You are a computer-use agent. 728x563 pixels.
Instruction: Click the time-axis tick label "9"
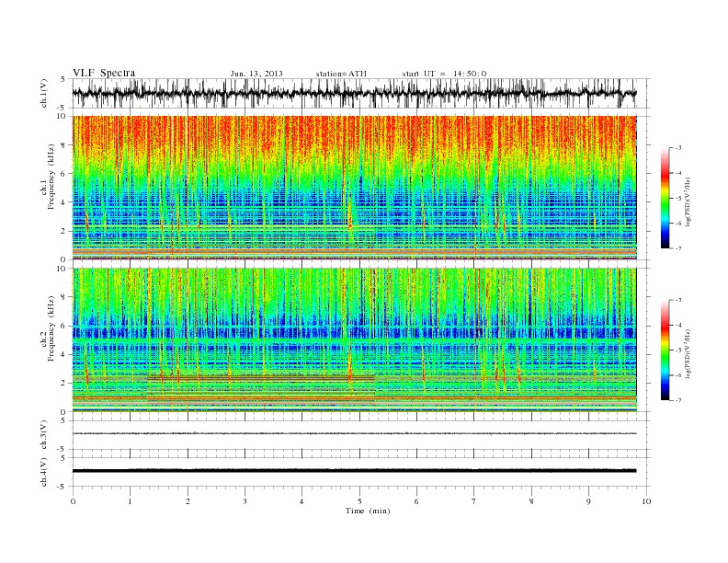pyautogui.click(x=588, y=501)
